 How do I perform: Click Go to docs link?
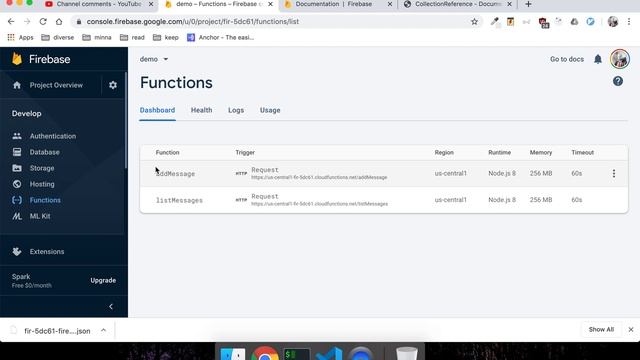(x=567, y=59)
